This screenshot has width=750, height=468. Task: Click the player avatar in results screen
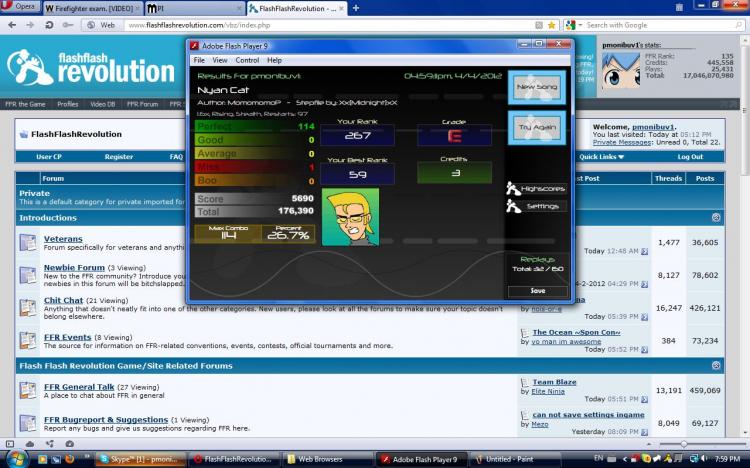(351, 217)
